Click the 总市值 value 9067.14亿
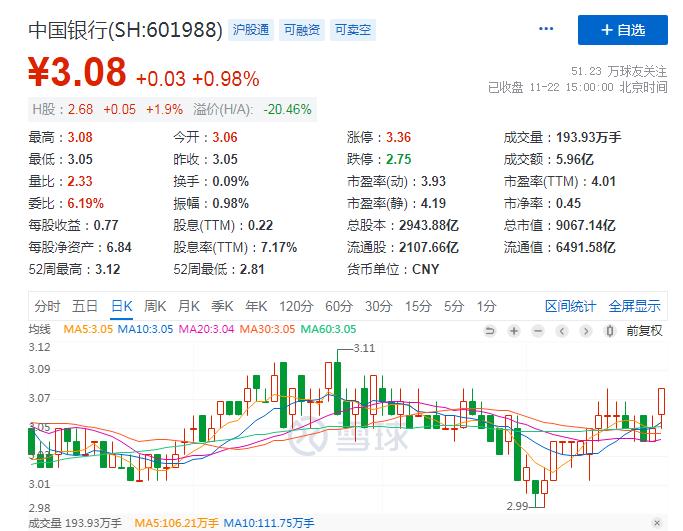Screen dimensions: 683x531 [x=586, y=226]
